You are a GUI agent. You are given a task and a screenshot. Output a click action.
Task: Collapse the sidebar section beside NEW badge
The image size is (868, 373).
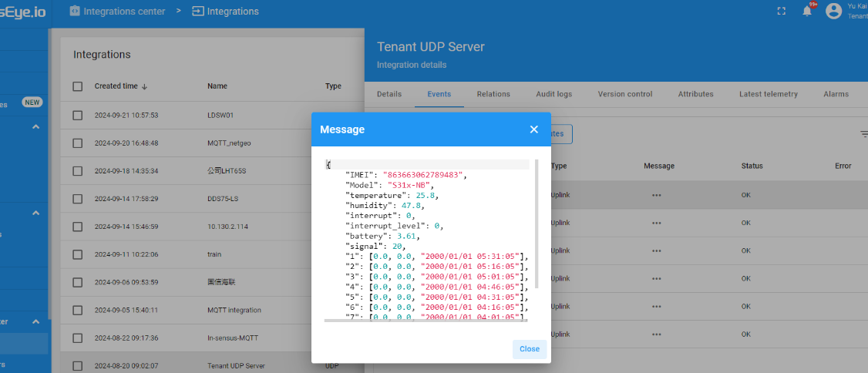tap(35, 126)
